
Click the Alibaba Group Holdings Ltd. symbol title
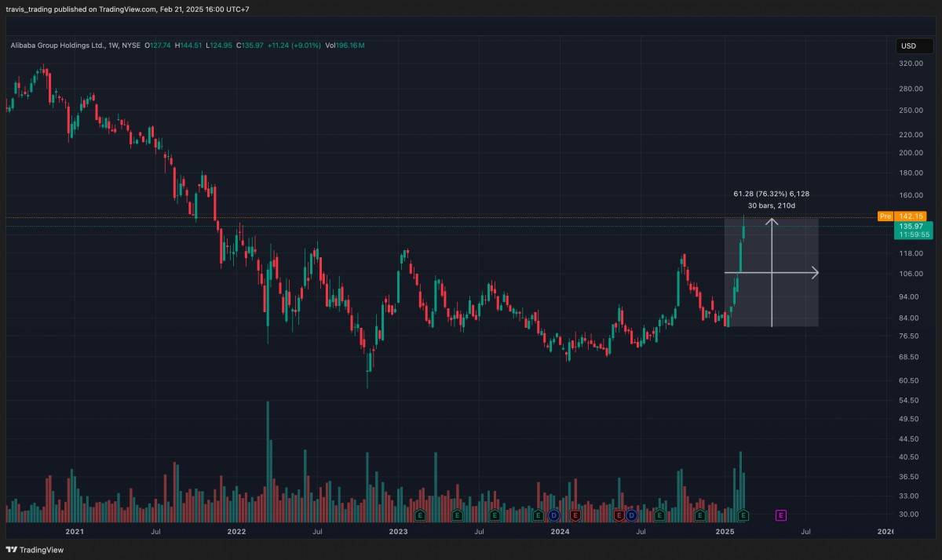(57, 45)
